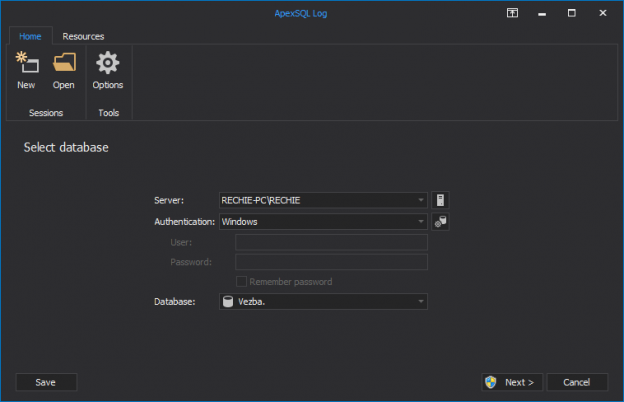Click into the Password input field
Image resolution: width=624 pixels, height=402 pixels.
[332, 262]
